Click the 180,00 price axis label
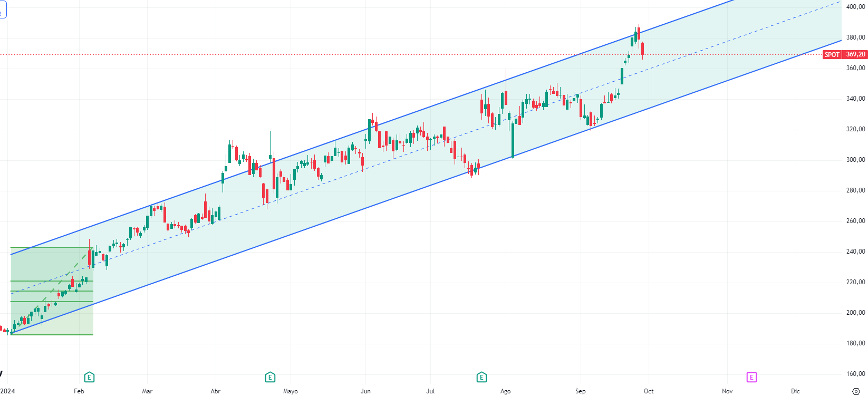 tap(855, 343)
